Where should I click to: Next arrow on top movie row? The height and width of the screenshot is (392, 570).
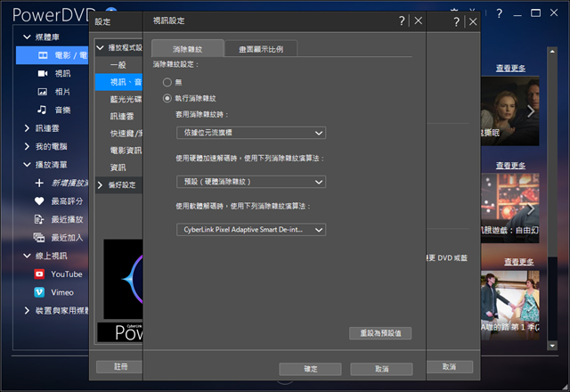pos(531,111)
